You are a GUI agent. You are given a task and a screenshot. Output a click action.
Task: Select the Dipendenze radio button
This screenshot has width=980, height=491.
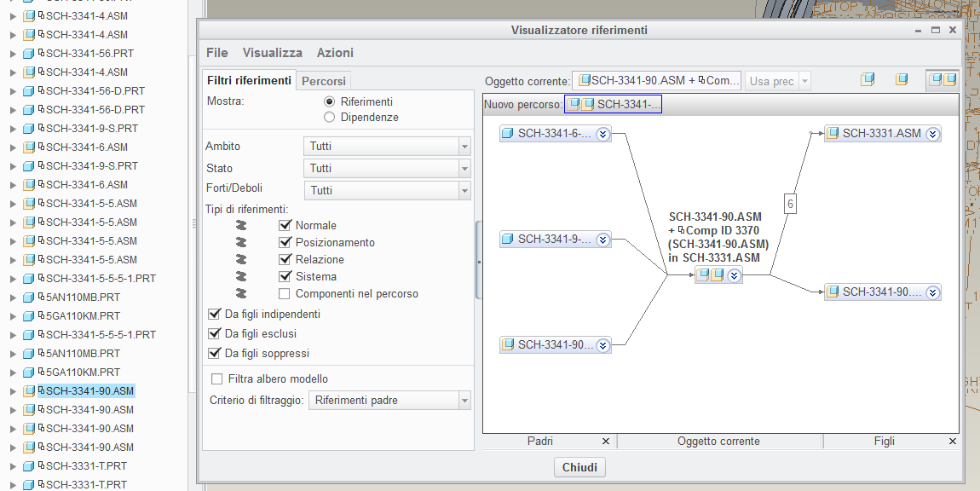[x=330, y=117]
